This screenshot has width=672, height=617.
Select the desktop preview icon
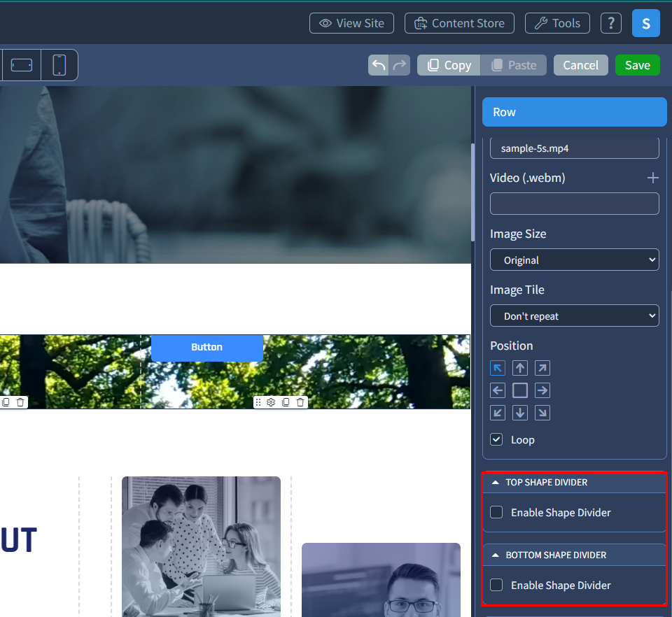coord(21,64)
